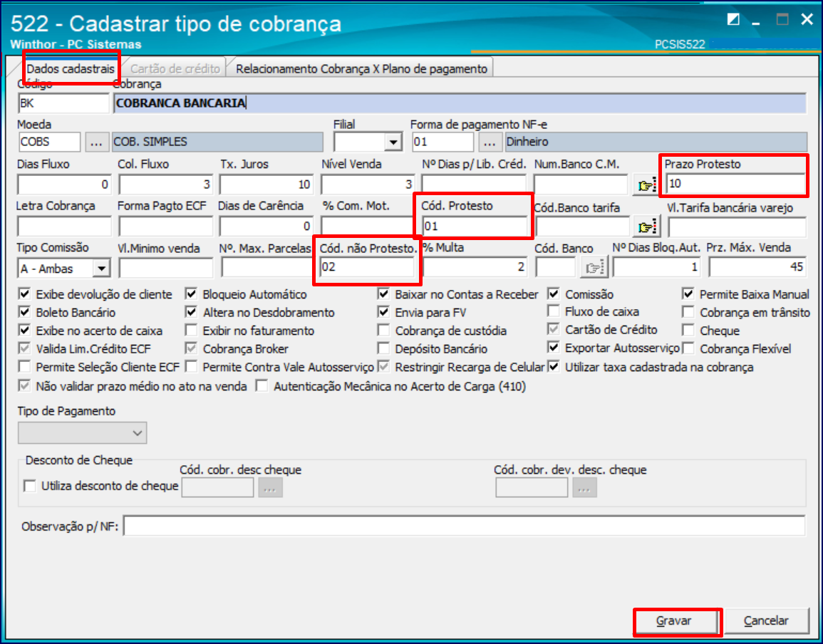Enable Permite Contra Vale Autosserviço checkbox
The width and height of the screenshot is (823, 644).
point(192,366)
